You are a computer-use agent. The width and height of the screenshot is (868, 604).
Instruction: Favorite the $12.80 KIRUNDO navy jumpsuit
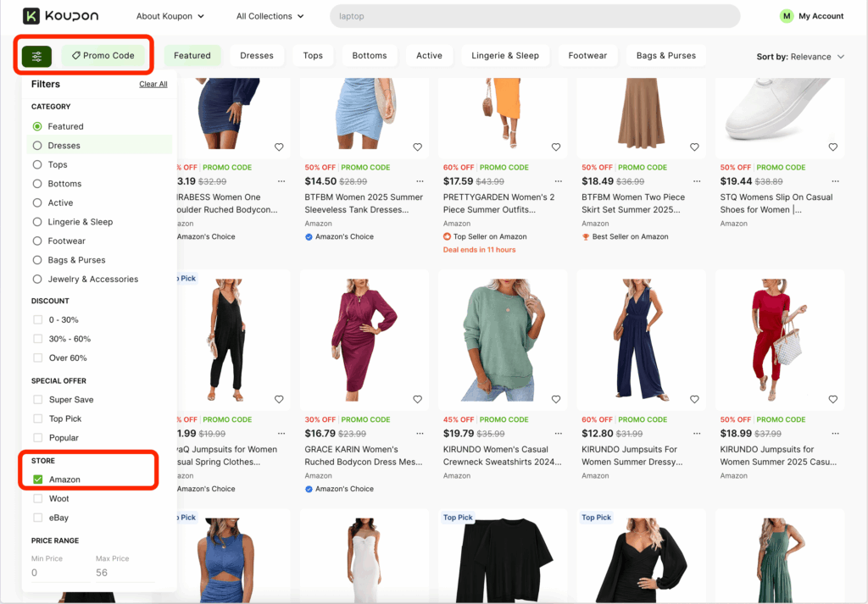point(694,399)
